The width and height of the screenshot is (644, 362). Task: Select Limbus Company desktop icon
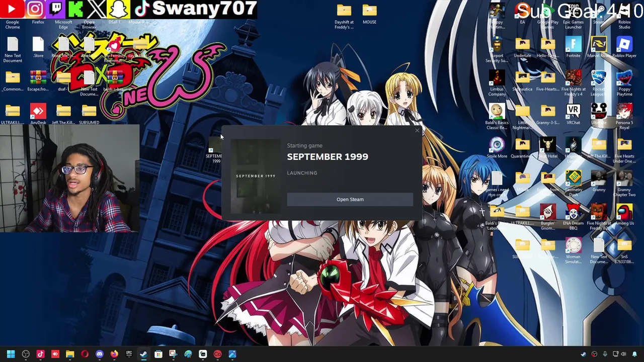497,83
